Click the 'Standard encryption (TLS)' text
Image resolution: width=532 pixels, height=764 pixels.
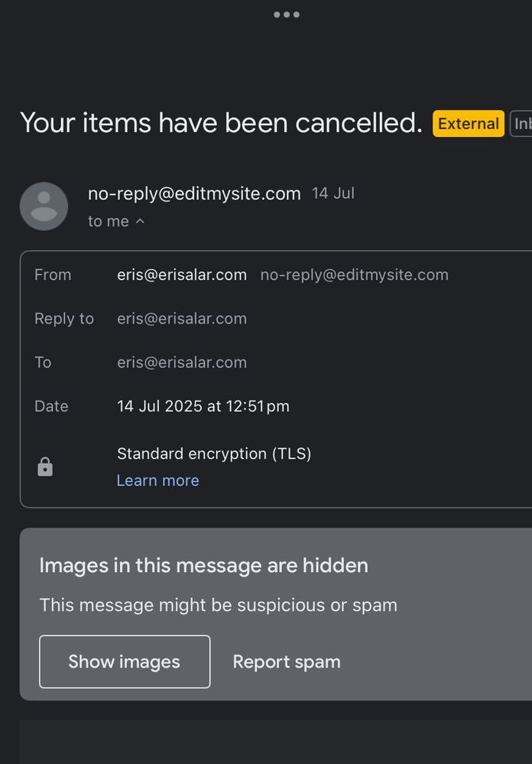point(214,454)
